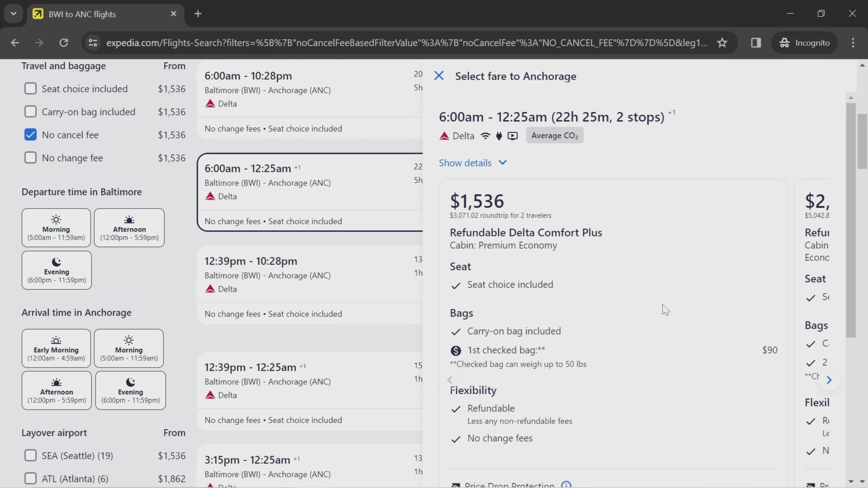
Task: Click the $90 checked bag price
Action: tap(770, 350)
